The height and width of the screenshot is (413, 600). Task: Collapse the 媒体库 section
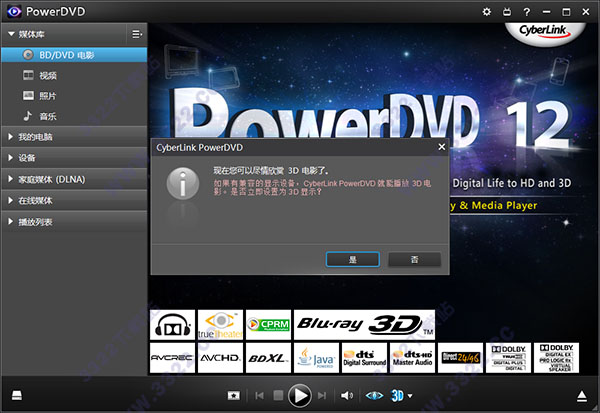pyautogui.click(x=11, y=34)
